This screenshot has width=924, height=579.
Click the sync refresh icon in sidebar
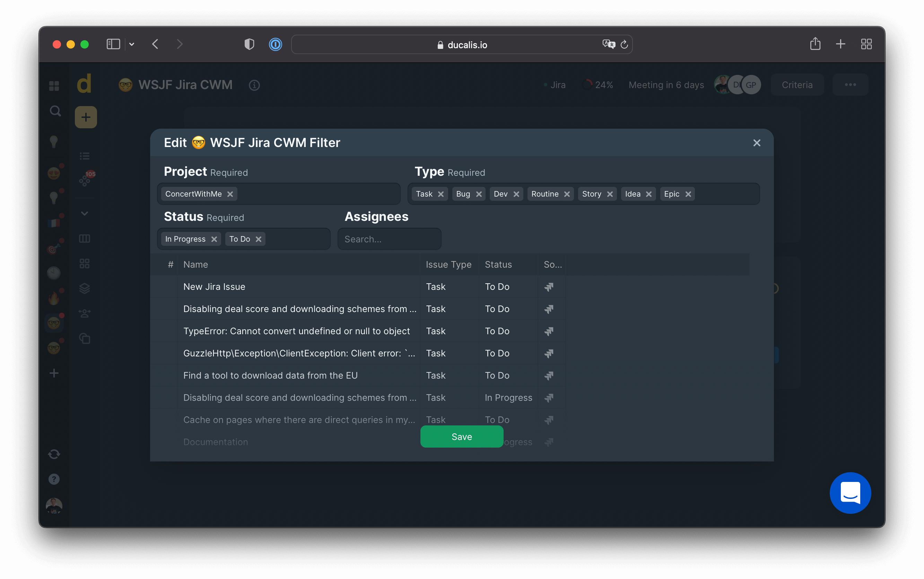54,454
